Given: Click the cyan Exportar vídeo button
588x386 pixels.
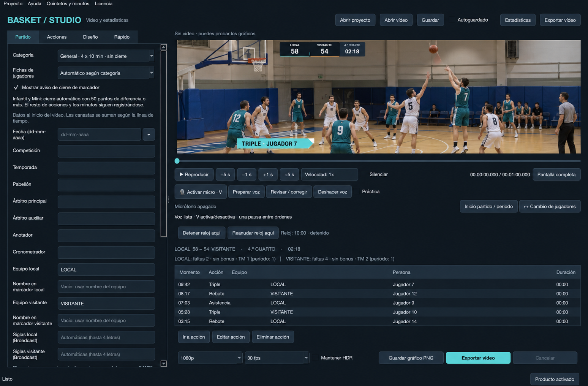Looking at the screenshot, I should [478, 358].
